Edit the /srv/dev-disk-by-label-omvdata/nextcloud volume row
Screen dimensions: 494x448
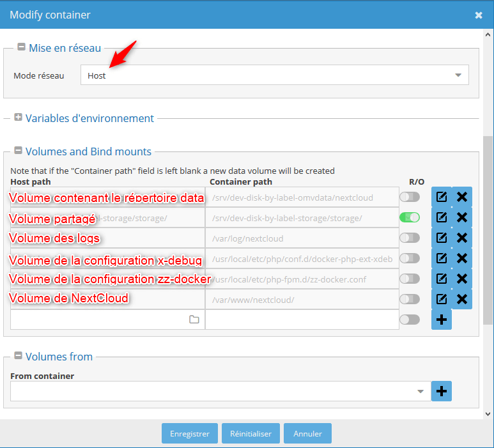click(441, 197)
